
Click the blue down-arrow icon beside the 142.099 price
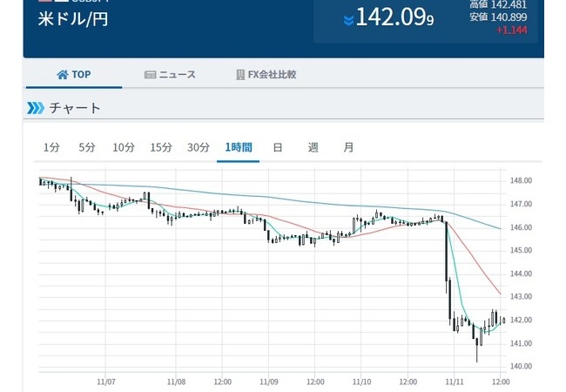coord(348,20)
